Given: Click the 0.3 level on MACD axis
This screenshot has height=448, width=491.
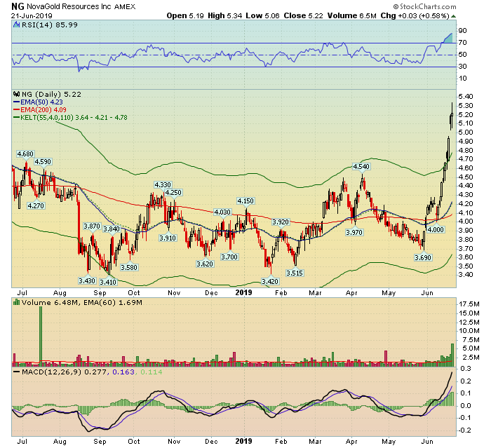Looking at the screenshot, I should click(466, 369).
